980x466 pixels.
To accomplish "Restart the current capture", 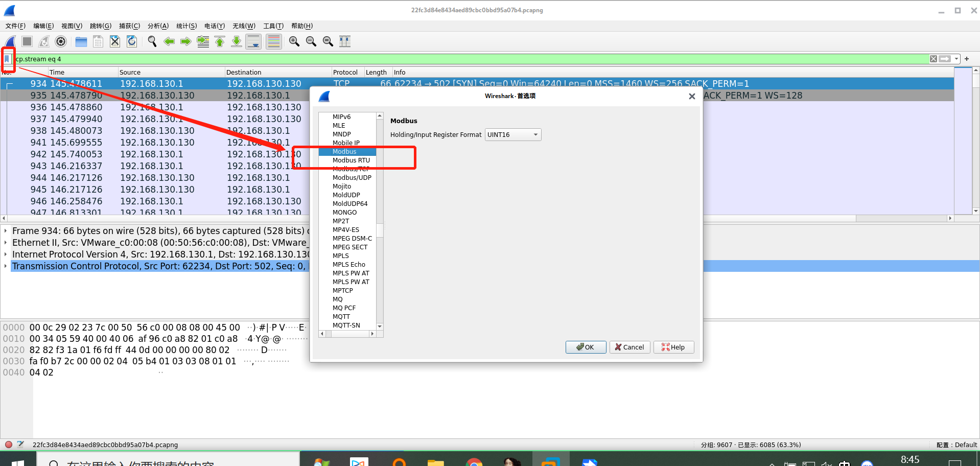I will [x=44, y=41].
